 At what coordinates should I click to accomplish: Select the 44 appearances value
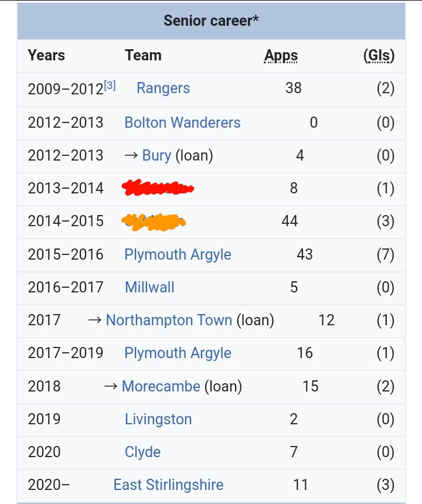tap(290, 221)
